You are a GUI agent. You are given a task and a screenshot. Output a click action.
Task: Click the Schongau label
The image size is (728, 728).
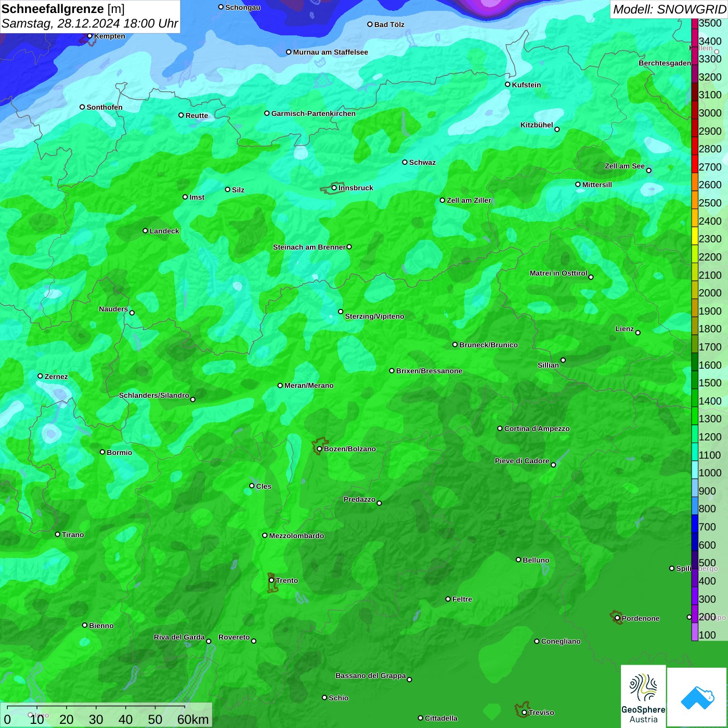[x=243, y=7]
